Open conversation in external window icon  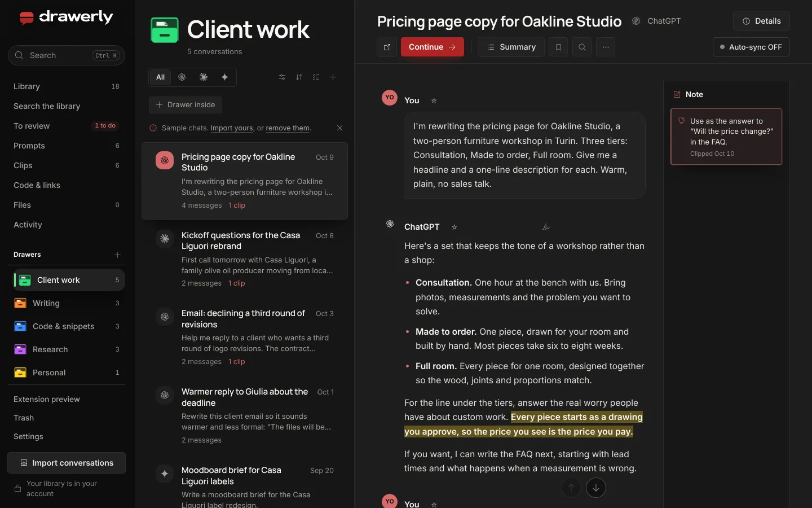[387, 47]
